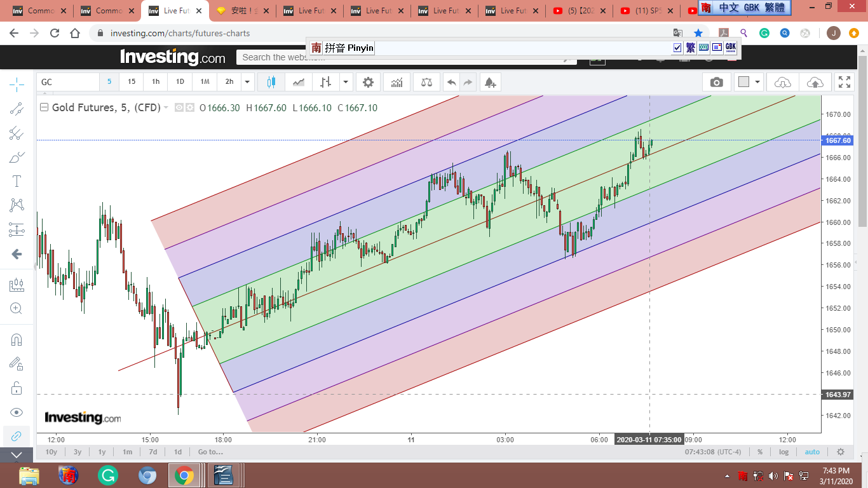The width and height of the screenshot is (868, 488).
Task: Take a chart snapshot with camera
Action: tap(716, 82)
